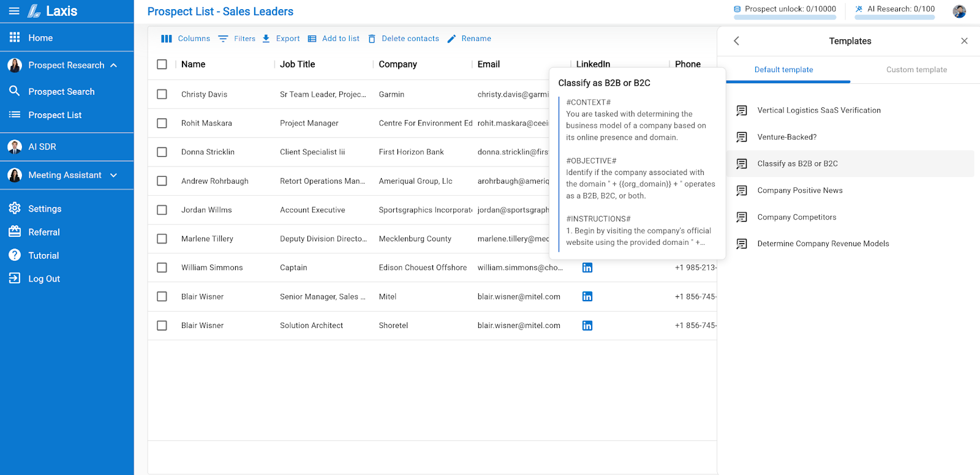980x475 pixels.
Task: Check the William Simmons row checkbox
Action: click(162, 267)
